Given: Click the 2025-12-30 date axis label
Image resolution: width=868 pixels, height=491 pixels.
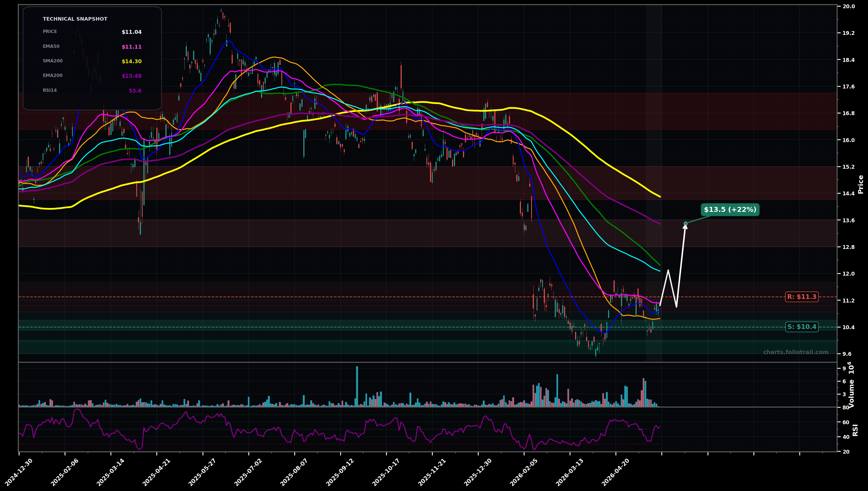Looking at the screenshot, I should [478, 472].
